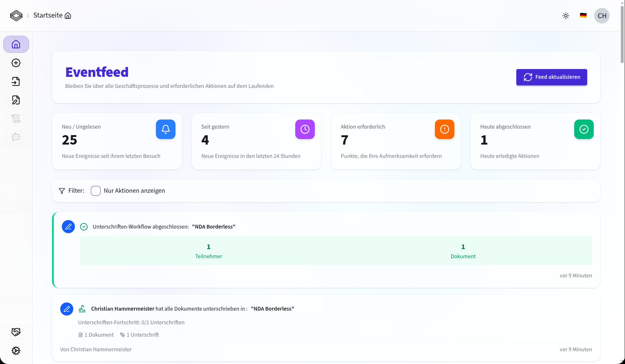Expand the breadcrumb chevron beside the logo
This screenshot has height=364, width=625.
[x=28, y=15]
